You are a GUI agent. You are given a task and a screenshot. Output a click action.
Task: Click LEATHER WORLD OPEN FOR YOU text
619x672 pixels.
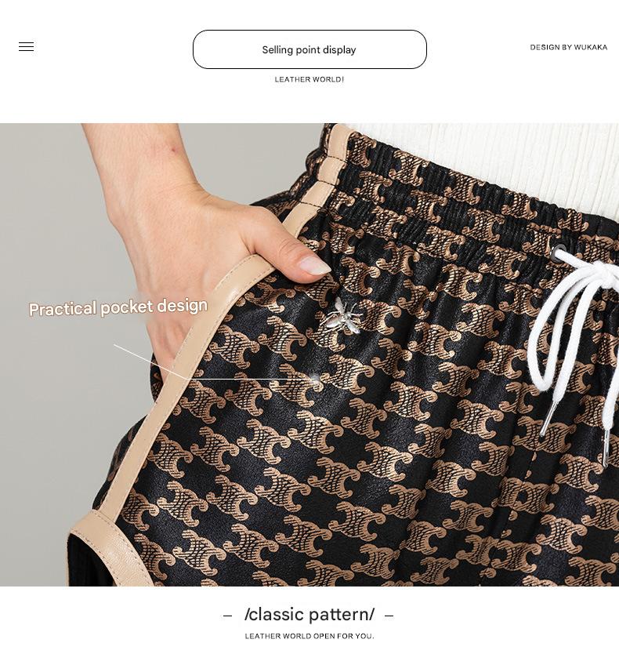tap(309, 636)
